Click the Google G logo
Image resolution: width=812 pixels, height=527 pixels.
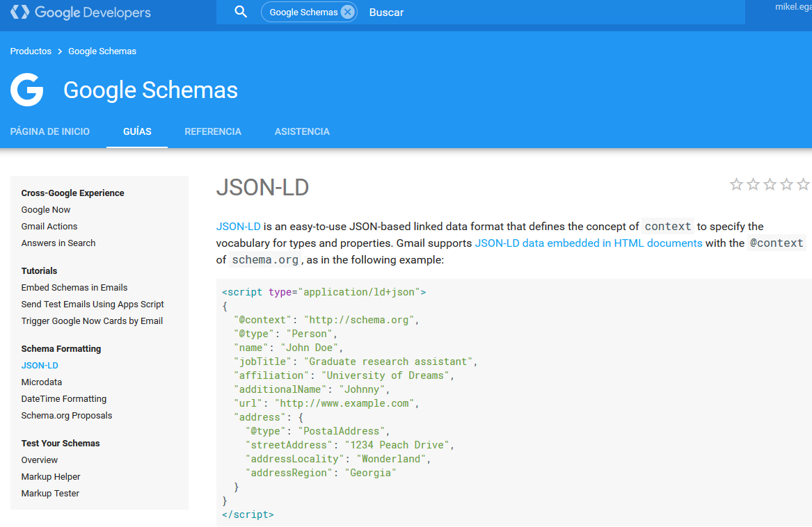tap(27, 90)
